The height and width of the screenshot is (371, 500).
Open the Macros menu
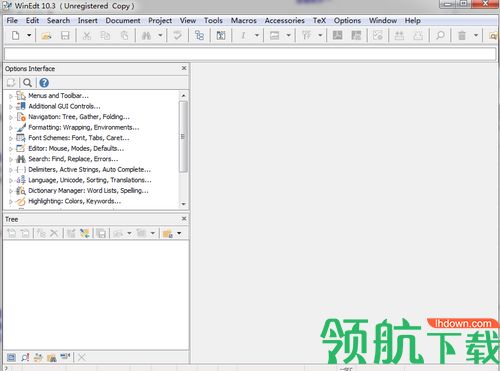pyautogui.click(x=244, y=21)
